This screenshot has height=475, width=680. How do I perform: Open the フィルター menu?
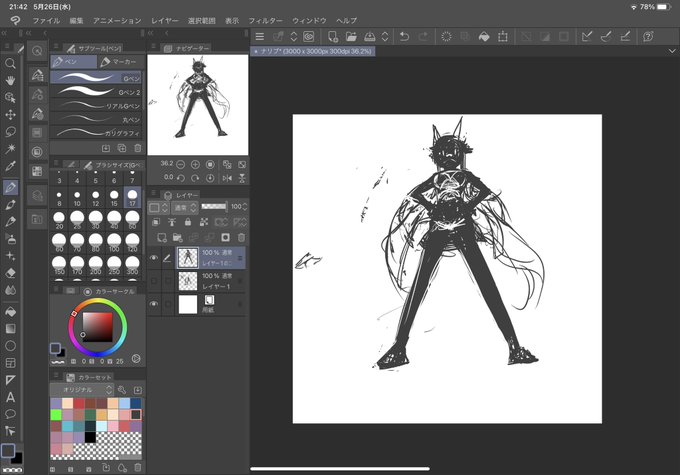pyautogui.click(x=265, y=20)
